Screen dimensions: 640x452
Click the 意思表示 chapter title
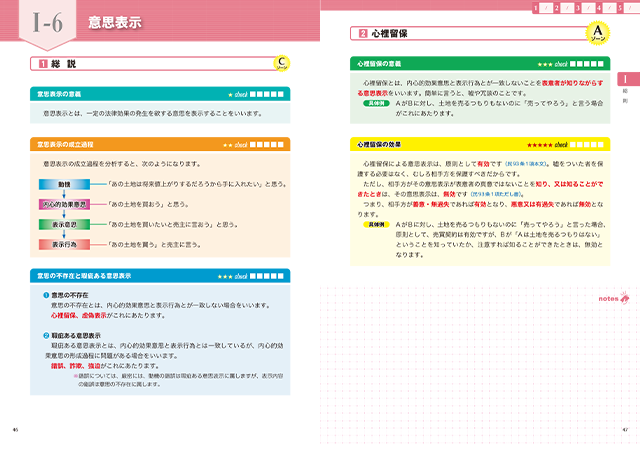point(115,22)
